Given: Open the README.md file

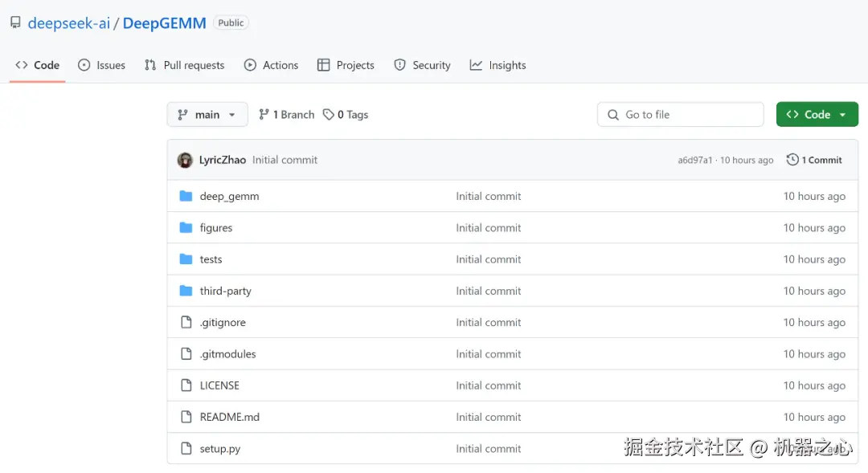Looking at the screenshot, I should pos(230,417).
